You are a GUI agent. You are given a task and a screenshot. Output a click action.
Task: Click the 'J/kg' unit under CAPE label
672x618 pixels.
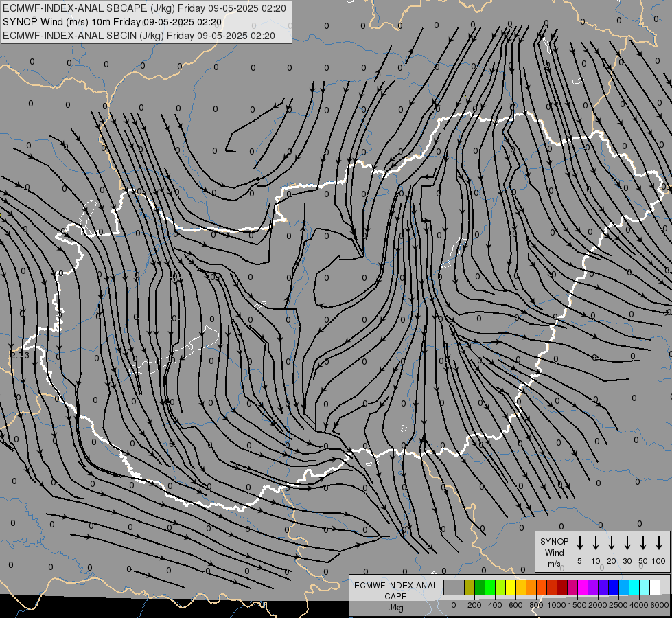click(x=395, y=608)
